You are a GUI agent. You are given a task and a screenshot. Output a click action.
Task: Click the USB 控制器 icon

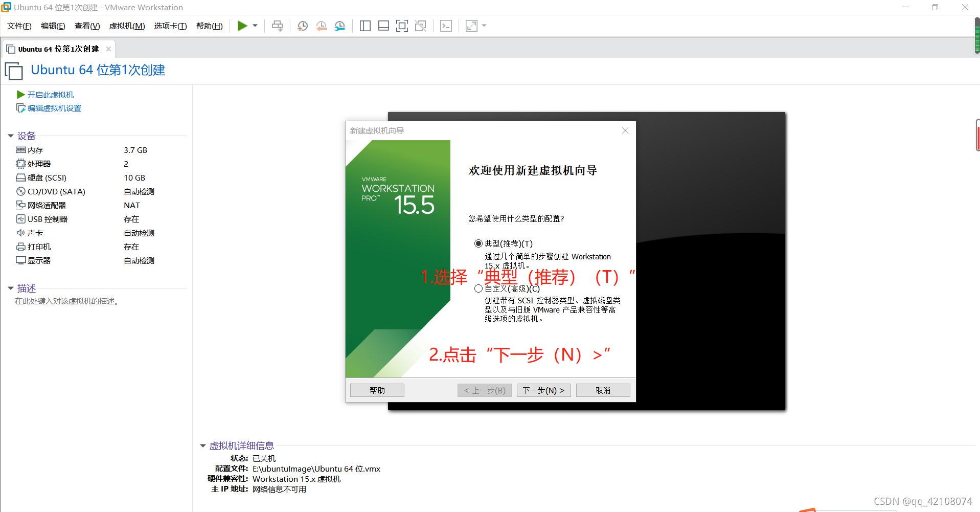(21, 219)
